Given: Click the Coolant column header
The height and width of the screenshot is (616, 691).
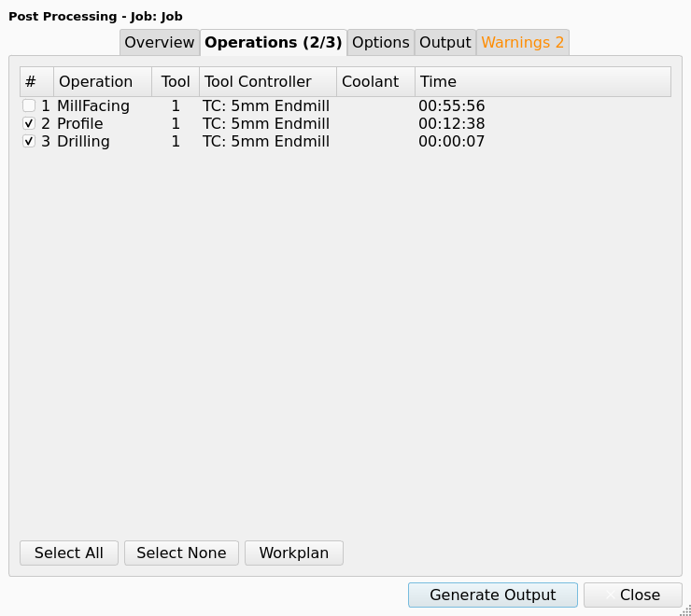Looking at the screenshot, I should tap(375, 81).
